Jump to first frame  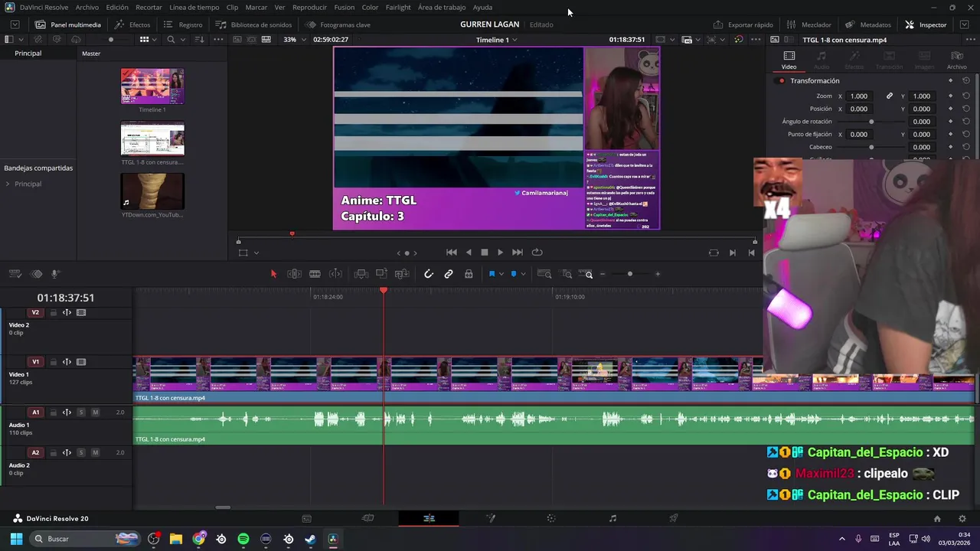[452, 253]
